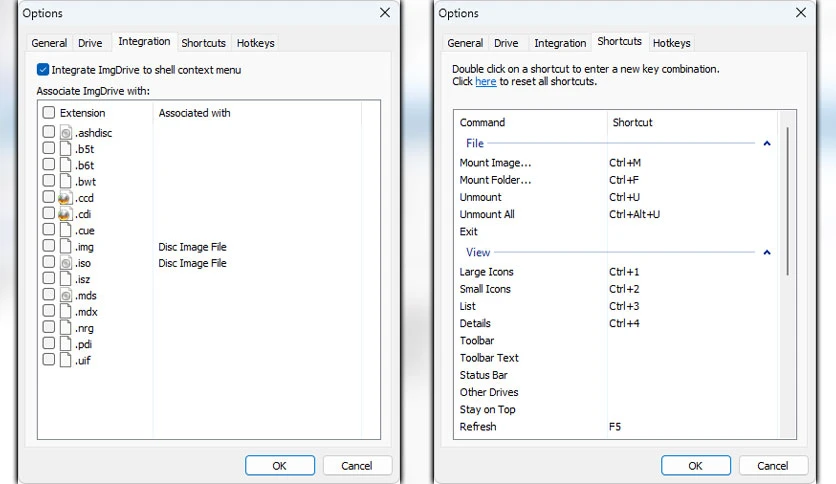This screenshot has height=484, width=836.
Task: Click the Command column header
Action: [x=530, y=122]
